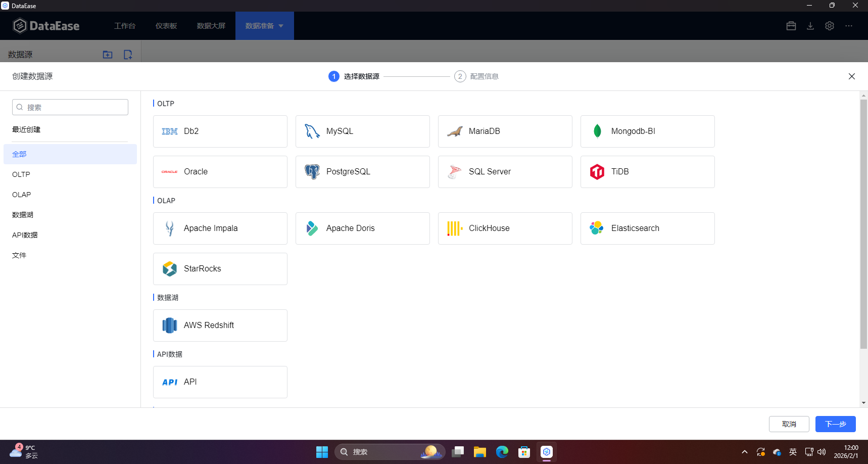The image size is (868, 464).
Task: Open Microsoft Store from taskbar
Action: coord(524,452)
